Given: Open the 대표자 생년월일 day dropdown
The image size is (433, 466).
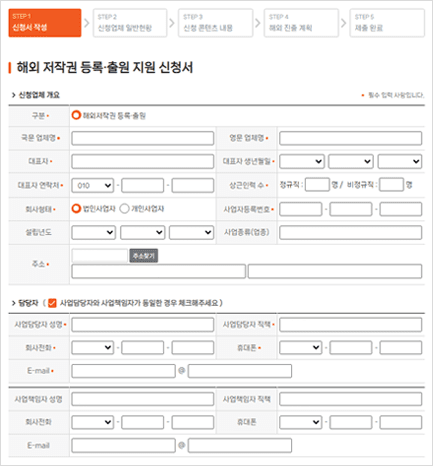Looking at the screenshot, I should coord(400,162).
